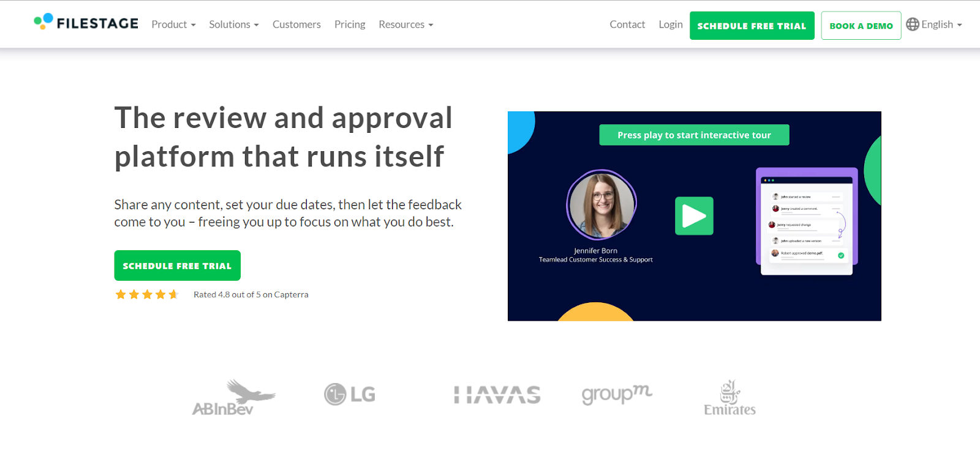Click the Login link

pos(671,24)
